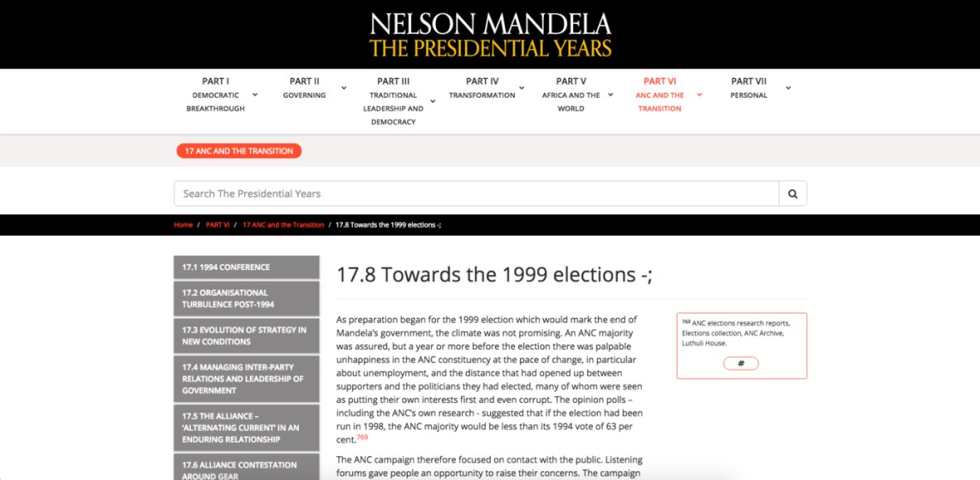Open the PART II Governing menu
This screenshot has width=980, height=480.
tap(304, 88)
